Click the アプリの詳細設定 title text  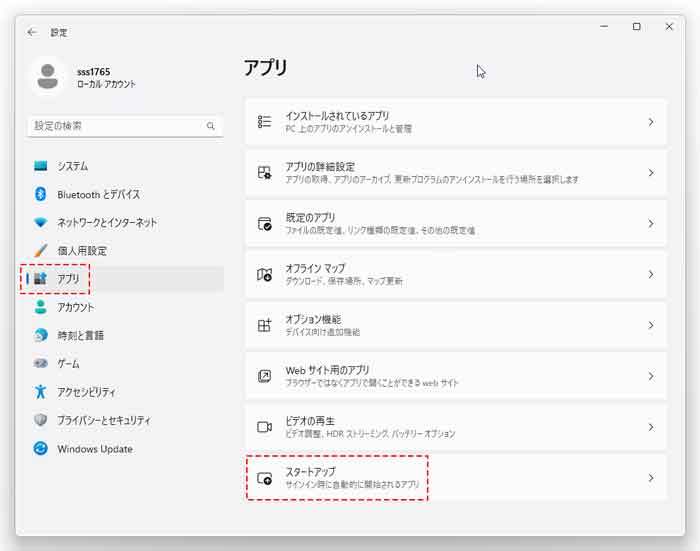[x=320, y=167]
